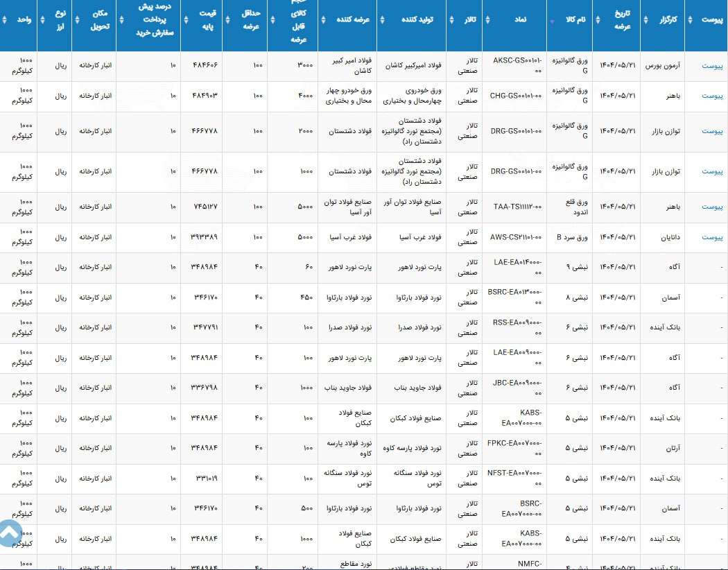Click symbol "TAA-TS۱۱۱۱۲-۰۰"
The width and height of the screenshot is (728, 570).
click(x=518, y=207)
